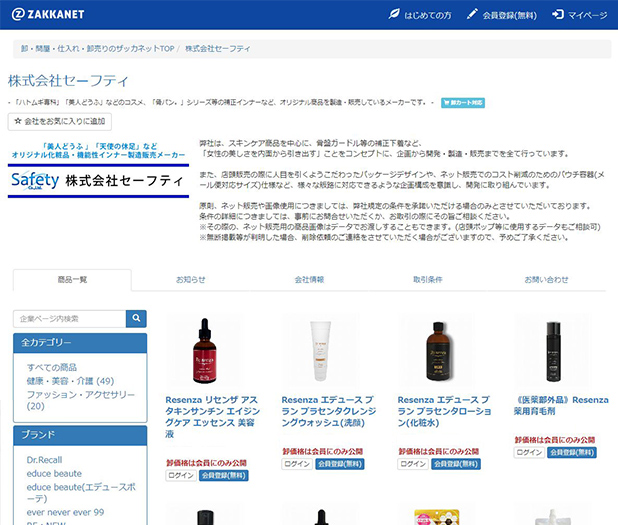
Task: Filter by ever never ever 99 brand
Action: [x=65, y=512]
